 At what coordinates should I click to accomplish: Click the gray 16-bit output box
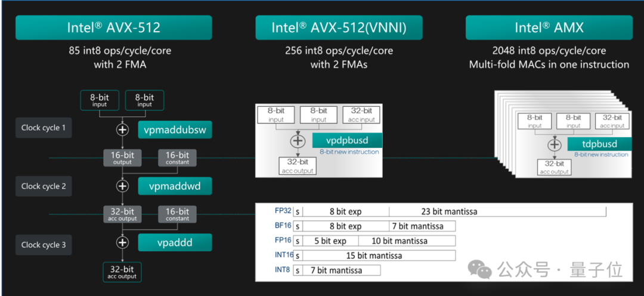pos(122,158)
